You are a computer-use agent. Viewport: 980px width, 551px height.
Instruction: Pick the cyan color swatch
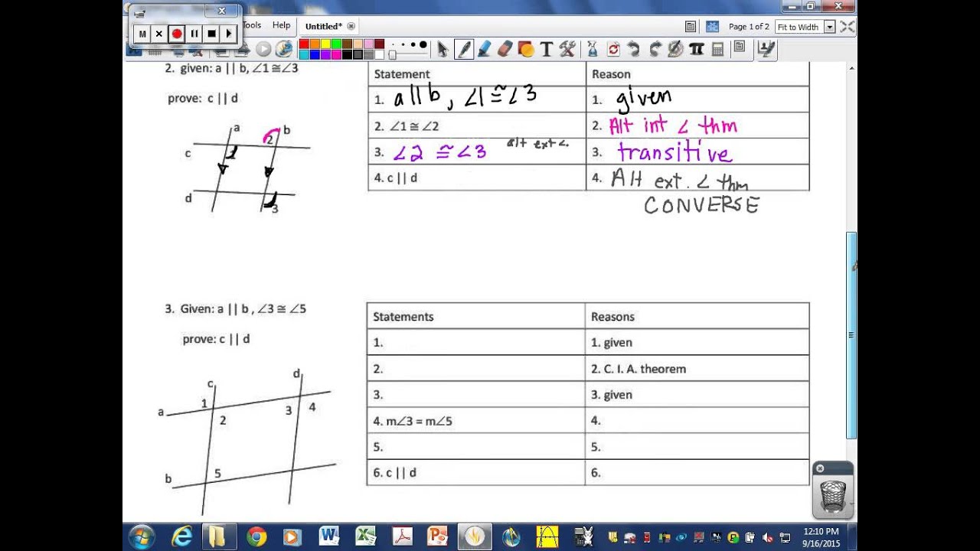pos(304,54)
